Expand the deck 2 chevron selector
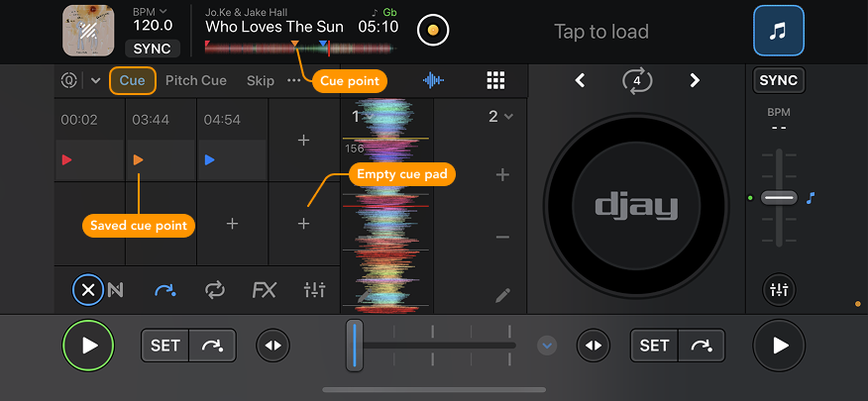 [500, 117]
